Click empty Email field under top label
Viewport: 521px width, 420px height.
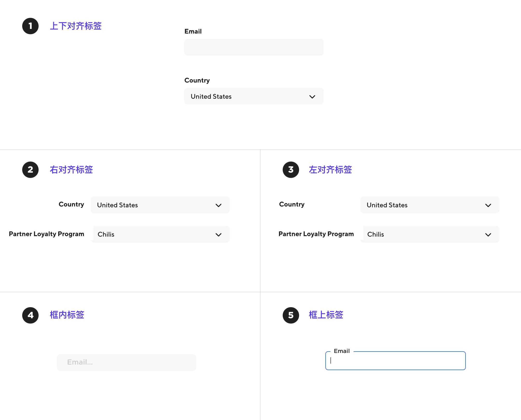coord(254,47)
